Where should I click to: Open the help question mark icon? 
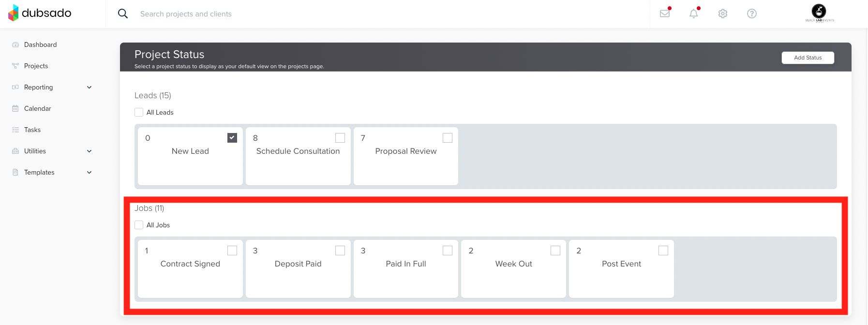point(752,14)
